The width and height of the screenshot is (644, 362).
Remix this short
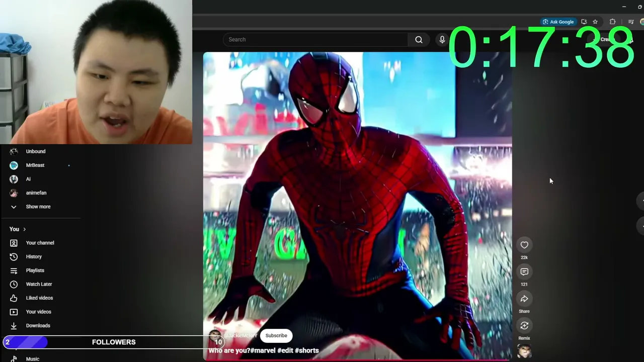click(524, 326)
